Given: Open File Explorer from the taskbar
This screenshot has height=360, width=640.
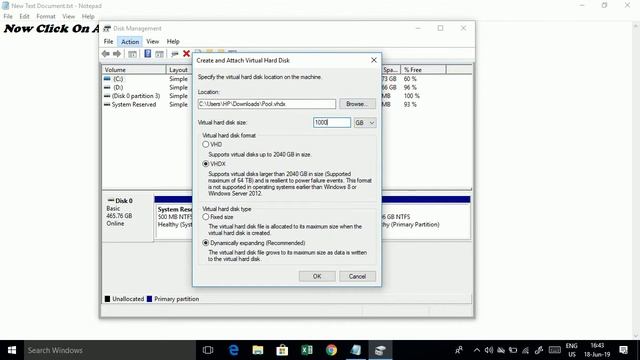Looking at the screenshot, I should [x=258, y=350].
